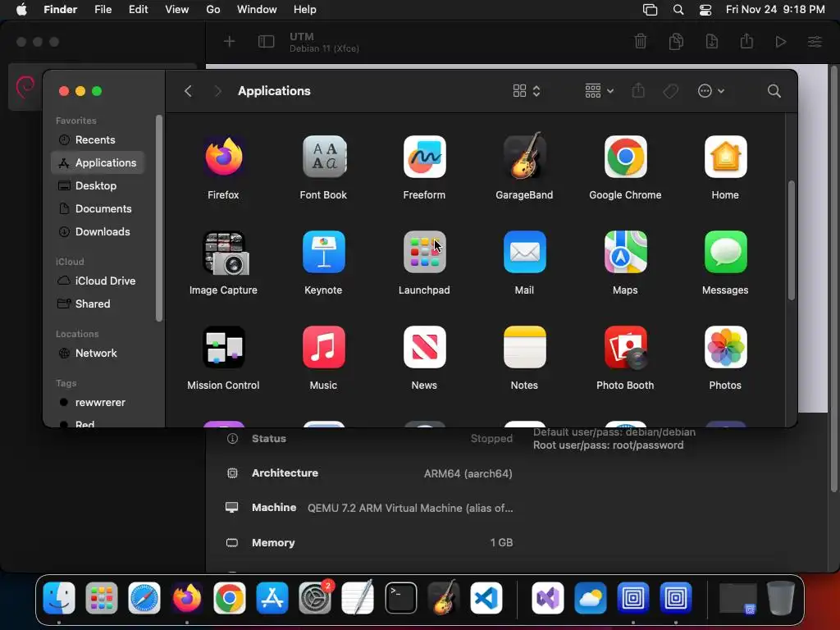
Task: Open the File menu
Action: pyautogui.click(x=103, y=10)
